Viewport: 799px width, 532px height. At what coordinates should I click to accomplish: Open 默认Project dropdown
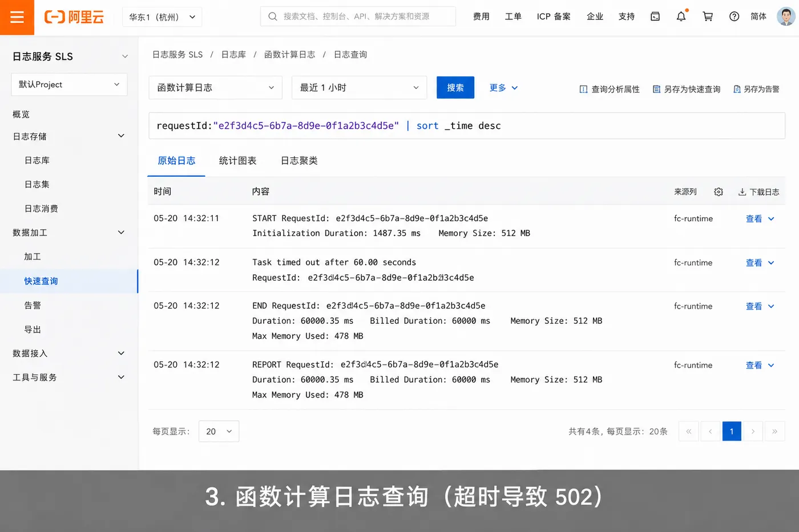tap(69, 84)
